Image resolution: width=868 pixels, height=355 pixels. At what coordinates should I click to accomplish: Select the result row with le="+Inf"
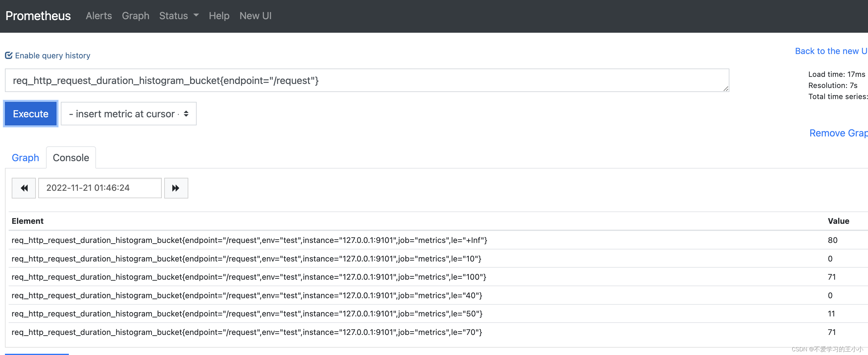pos(438,240)
